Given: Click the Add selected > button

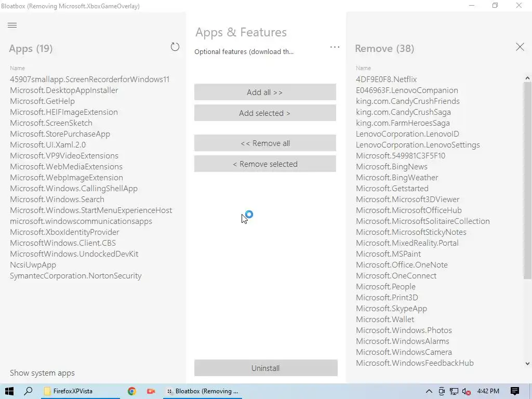Looking at the screenshot, I should (x=265, y=113).
